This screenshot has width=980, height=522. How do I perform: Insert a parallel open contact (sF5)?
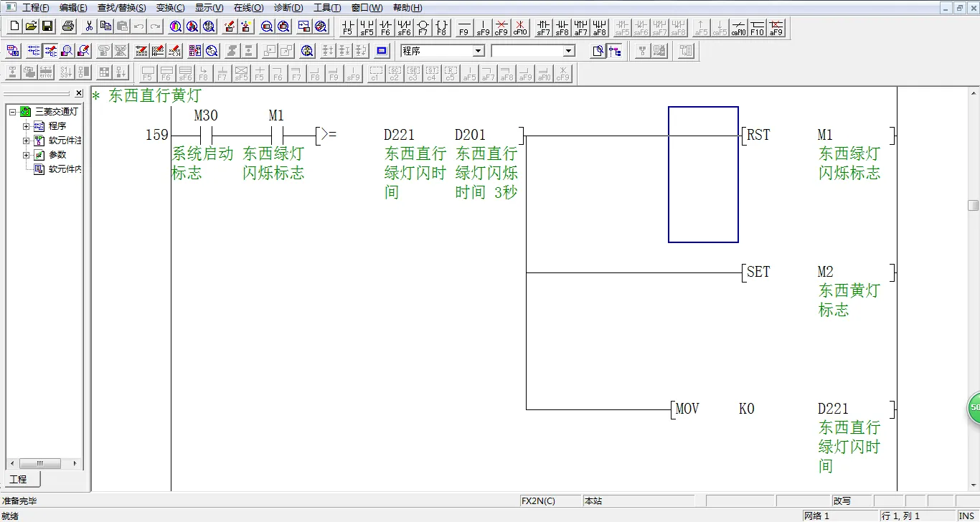click(x=367, y=27)
